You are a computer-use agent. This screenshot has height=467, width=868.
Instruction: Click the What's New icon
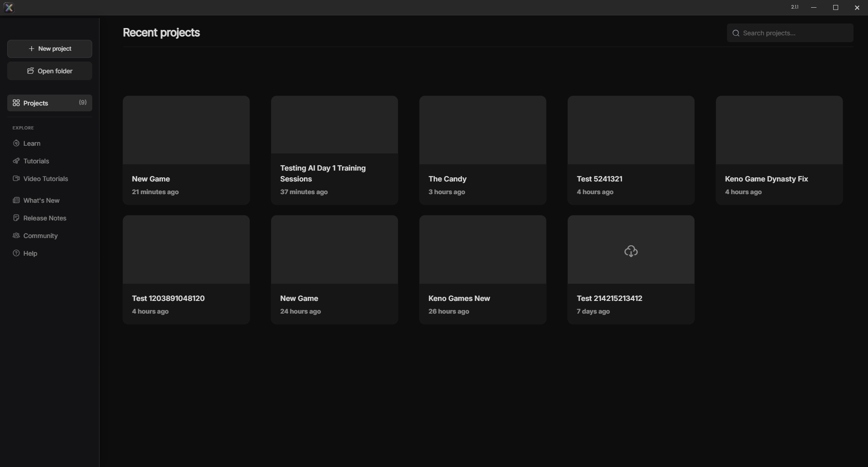pyautogui.click(x=16, y=200)
